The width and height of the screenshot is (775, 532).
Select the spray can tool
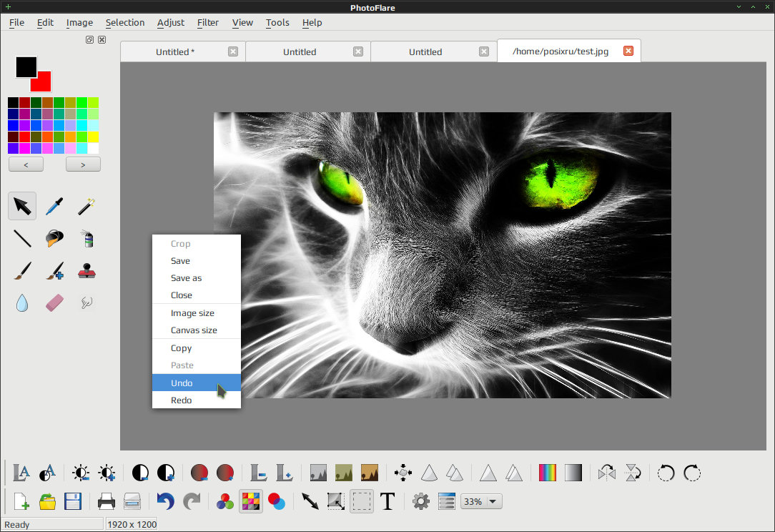click(88, 238)
